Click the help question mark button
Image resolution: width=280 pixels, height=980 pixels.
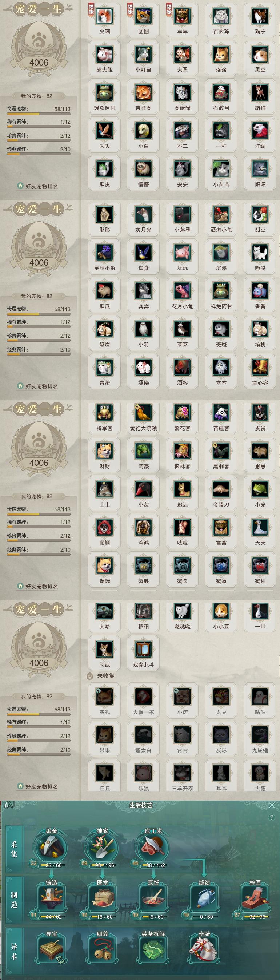click(271, 817)
